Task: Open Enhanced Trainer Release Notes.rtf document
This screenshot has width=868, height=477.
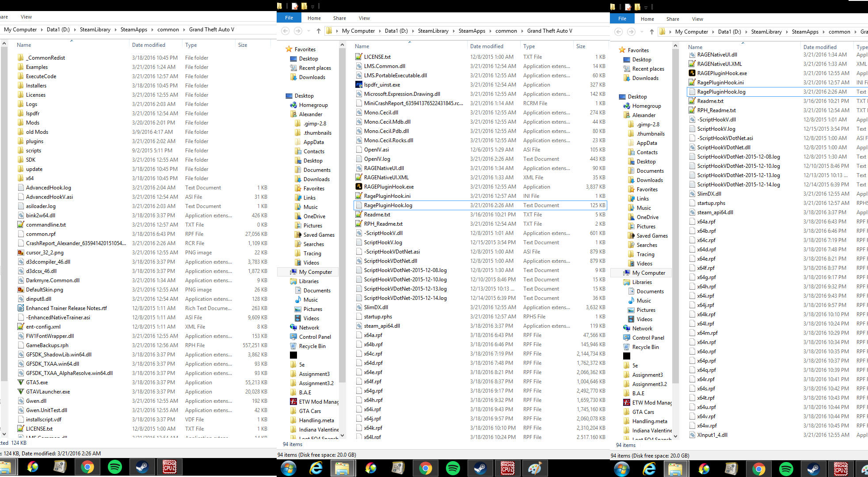Action: pos(66,308)
